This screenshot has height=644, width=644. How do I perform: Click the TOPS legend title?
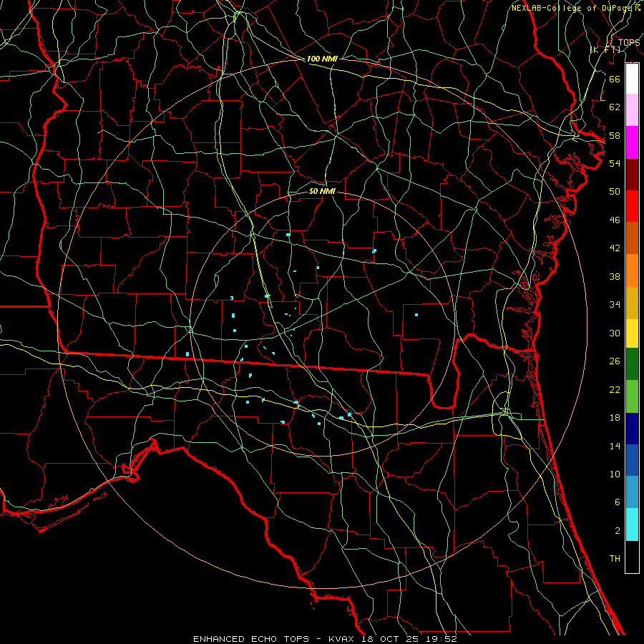point(629,43)
